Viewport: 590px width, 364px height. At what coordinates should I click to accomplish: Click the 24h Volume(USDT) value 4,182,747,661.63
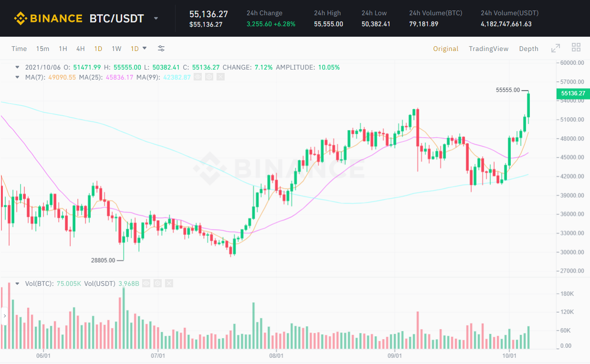point(506,24)
